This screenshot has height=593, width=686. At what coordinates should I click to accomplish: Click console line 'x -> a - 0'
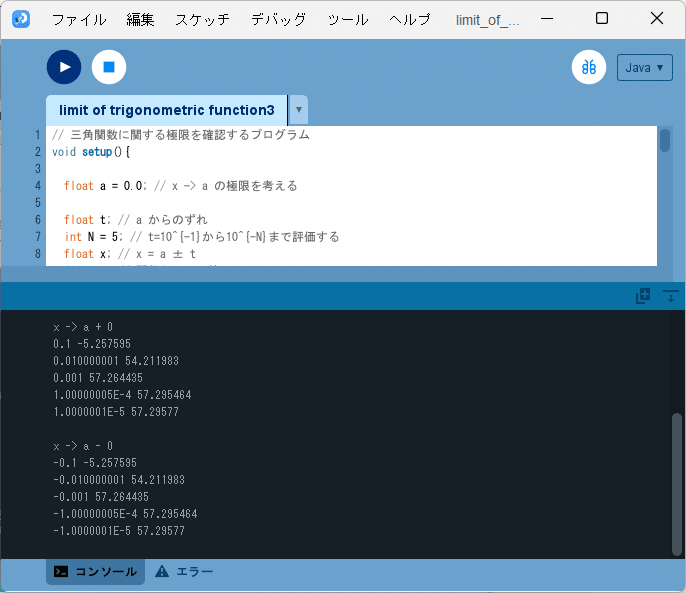[x=83, y=446]
